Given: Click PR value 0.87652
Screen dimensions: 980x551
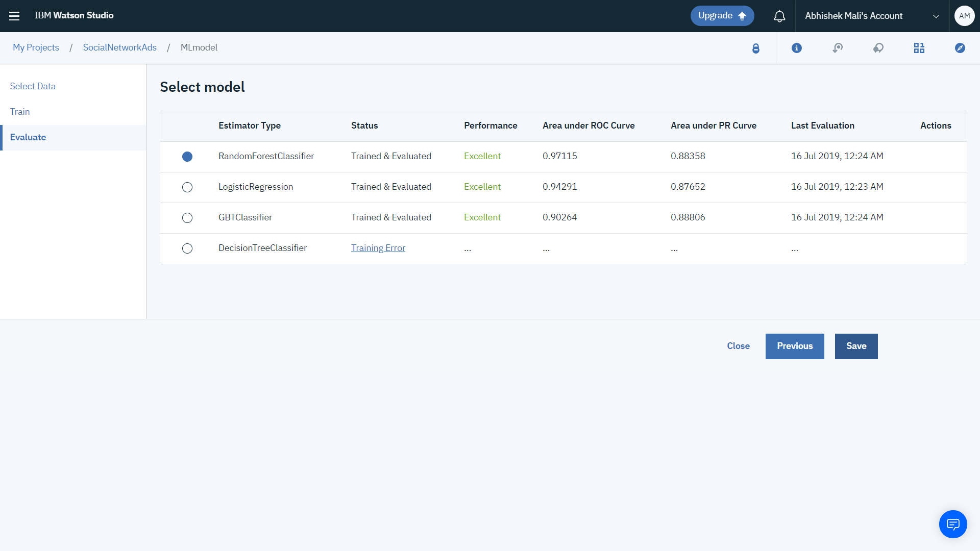Looking at the screenshot, I should [x=688, y=187].
